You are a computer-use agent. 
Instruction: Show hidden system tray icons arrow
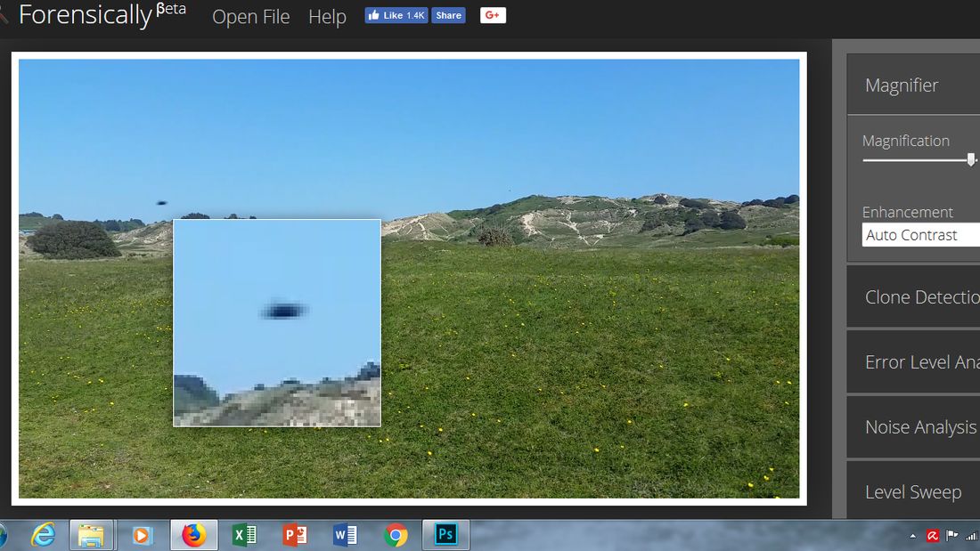pyautogui.click(x=913, y=536)
